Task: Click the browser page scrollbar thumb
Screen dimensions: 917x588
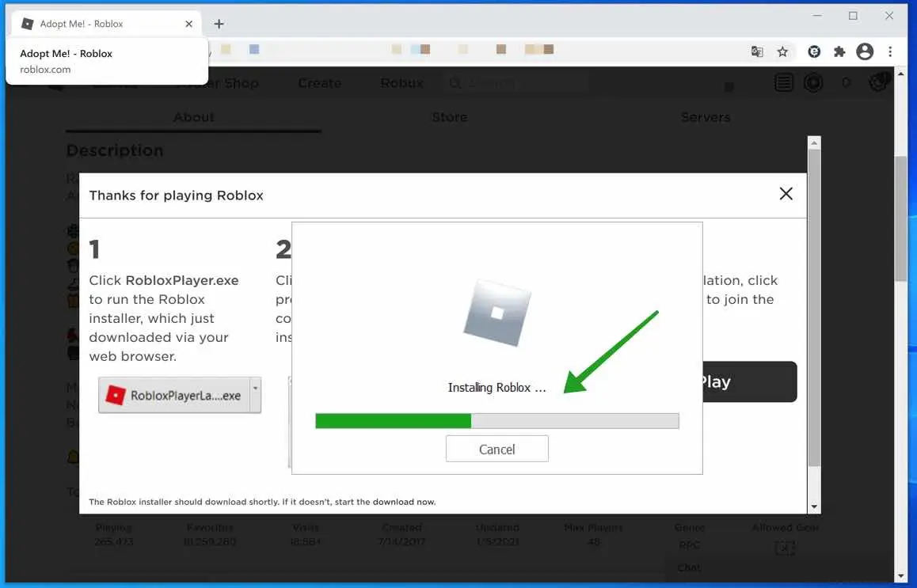Action: 900,219
